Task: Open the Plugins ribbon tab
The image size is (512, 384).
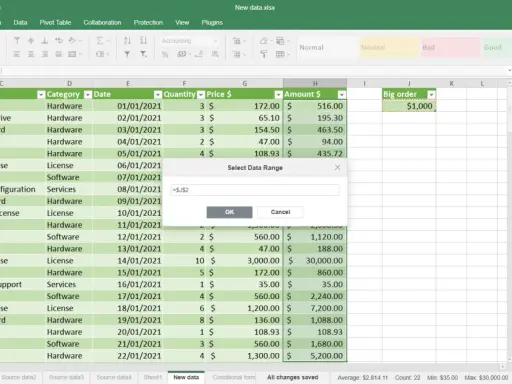Action: click(212, 23)
